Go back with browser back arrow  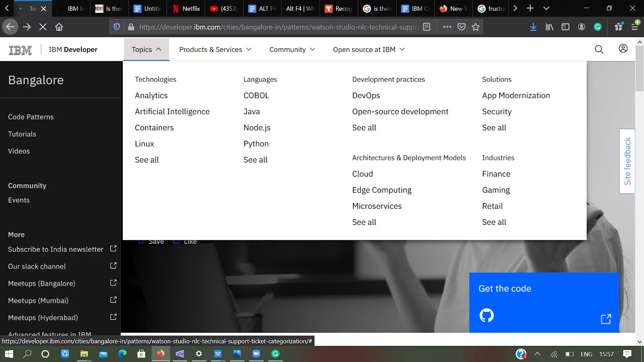[x=10, y=27]
